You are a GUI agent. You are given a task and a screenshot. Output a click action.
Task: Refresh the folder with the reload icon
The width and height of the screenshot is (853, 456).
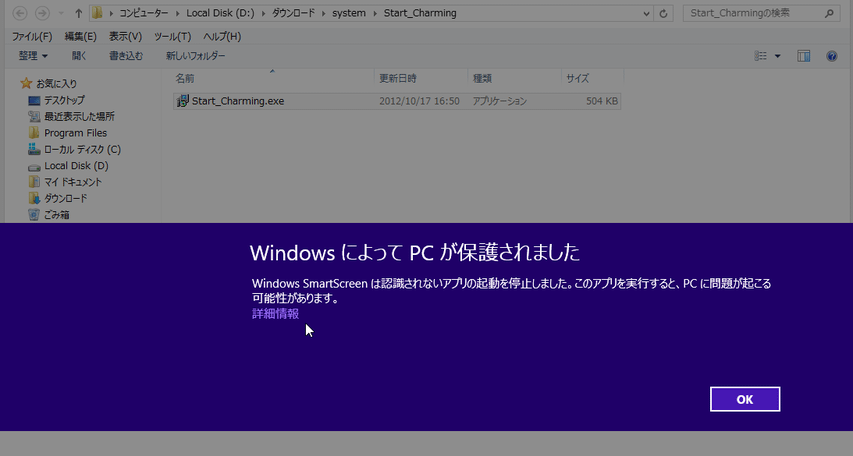click(663, 13)
